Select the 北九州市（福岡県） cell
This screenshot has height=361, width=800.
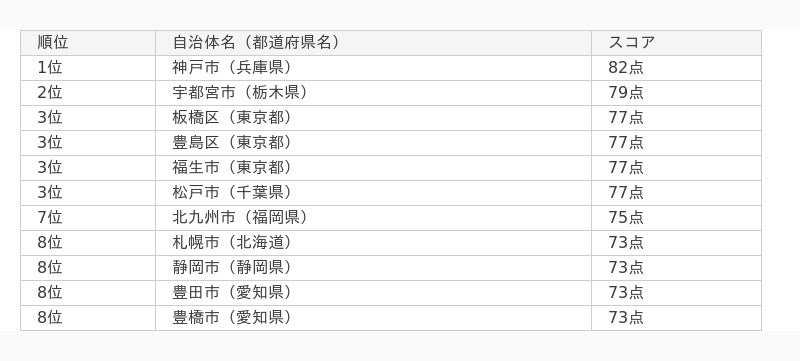pyautogui.click(x=373, y=218)
